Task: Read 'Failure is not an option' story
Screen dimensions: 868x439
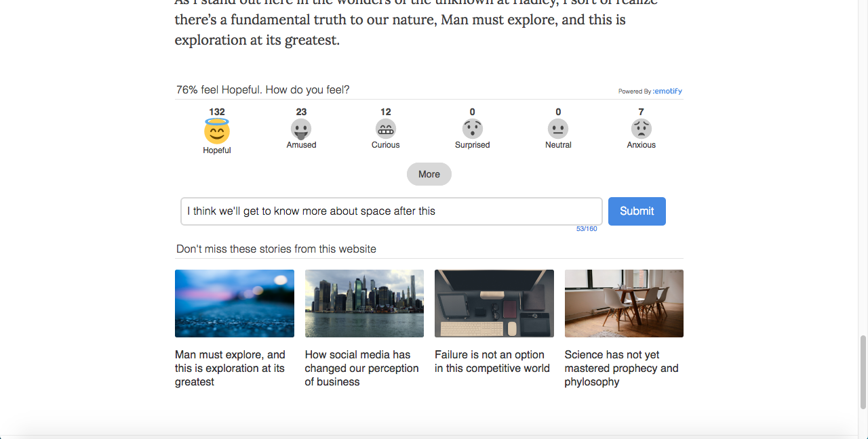Action: click(x=492, y=361)
